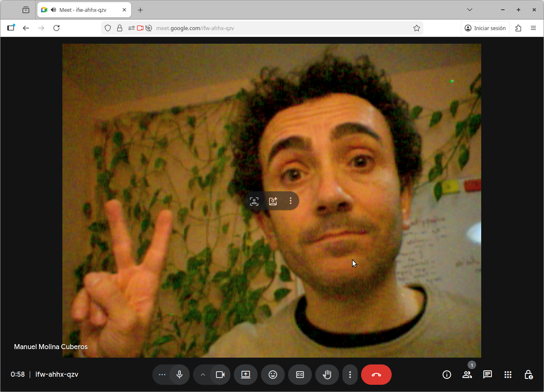Raise your hand in the meeting

pos(327,375)
